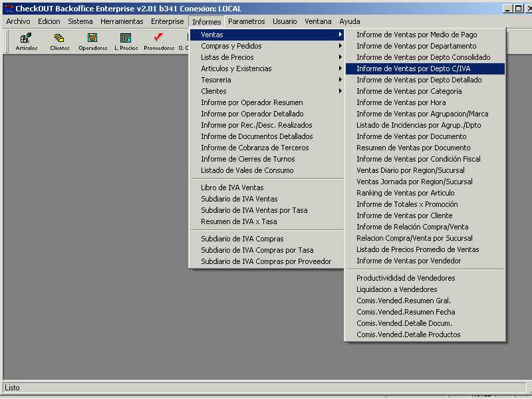
Task: Choose Subdiario de IVA Compras
Action: click(x=267, y=239)
